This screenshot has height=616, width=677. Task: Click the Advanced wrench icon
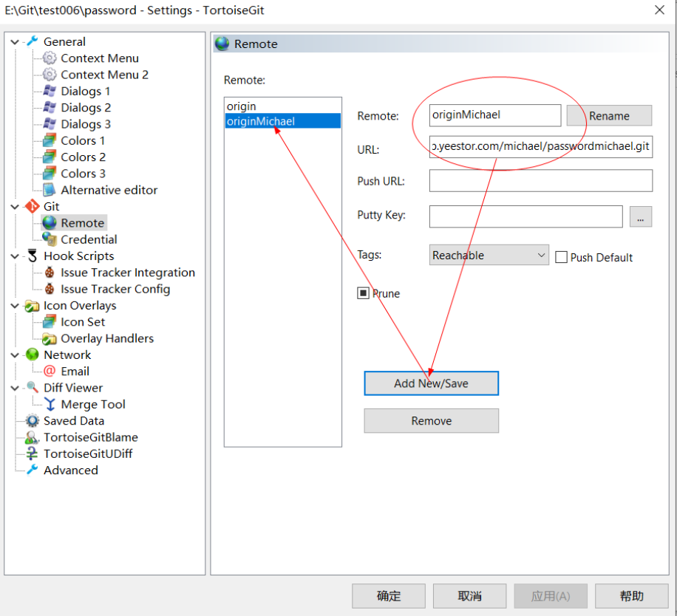click(x=33, y=470)
